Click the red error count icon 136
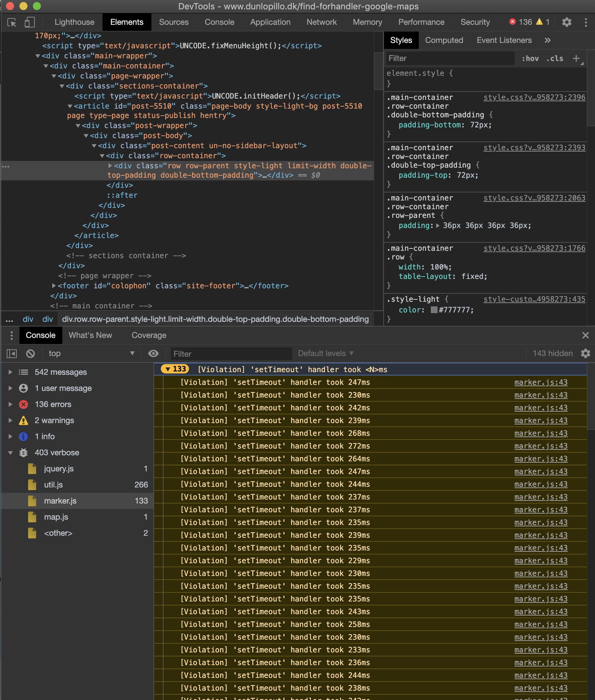This screenshot has width=595, height=700. [512, 22]
